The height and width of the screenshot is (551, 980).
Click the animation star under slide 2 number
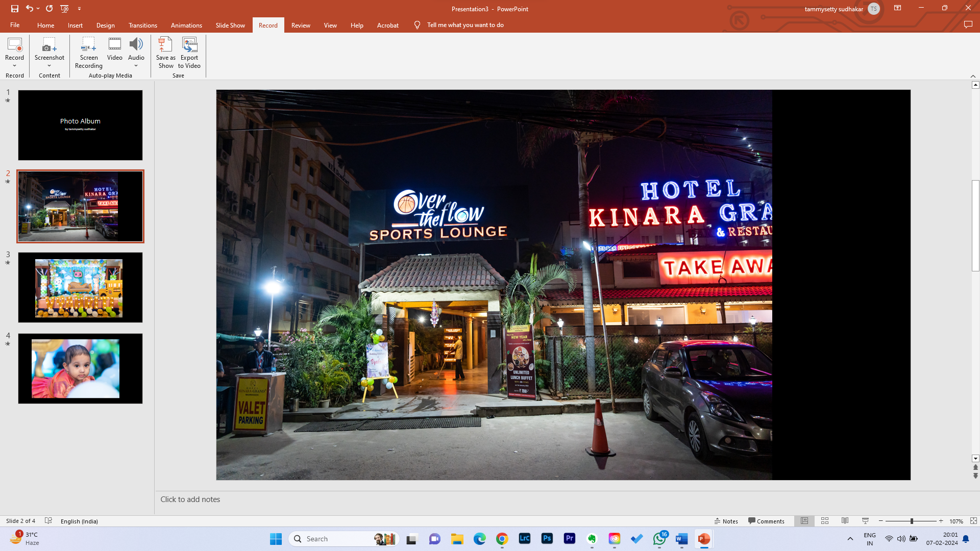pyautogui.click(x=8, y=182)
